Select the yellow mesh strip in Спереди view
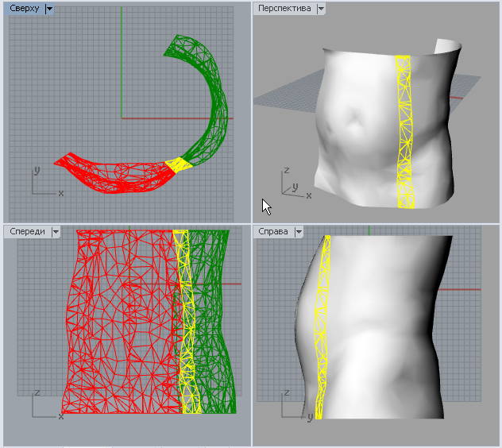 coord(187,320)
